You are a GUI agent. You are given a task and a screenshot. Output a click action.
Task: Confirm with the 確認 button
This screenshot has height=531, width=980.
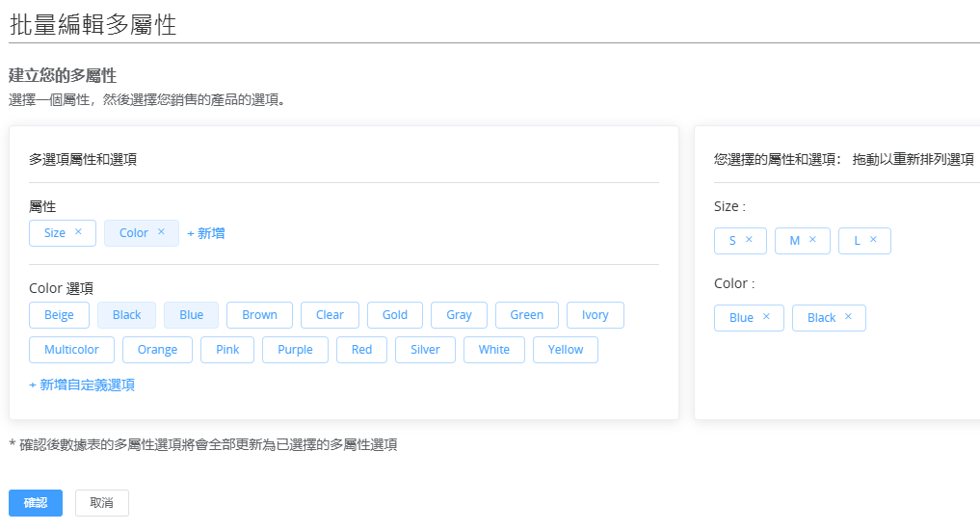point(36,503)
